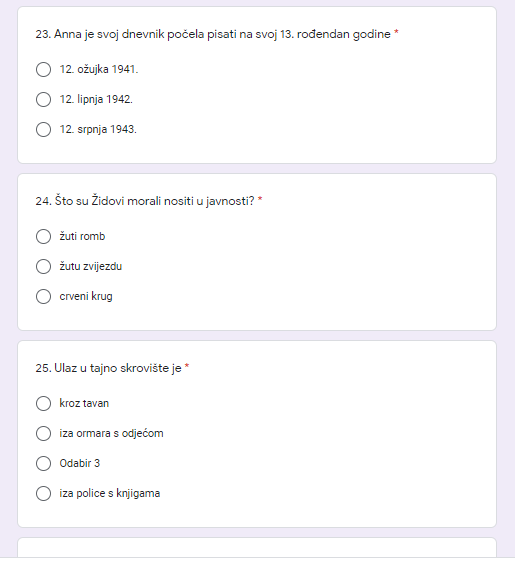Choose the 'žutu zvijezdu' radio button
This screenshot has width=515, height=561.
43,267
